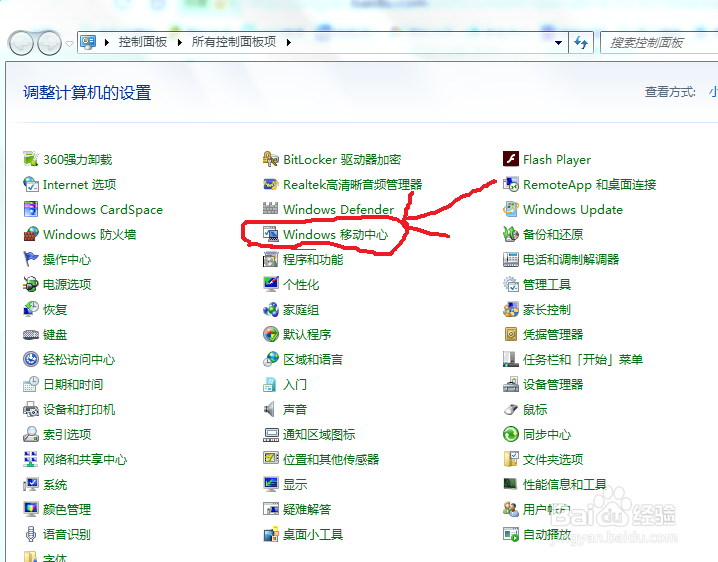718x562 pixels.
Task: Click the control panel icon in address bar
Action: click(x=88, y=42)
